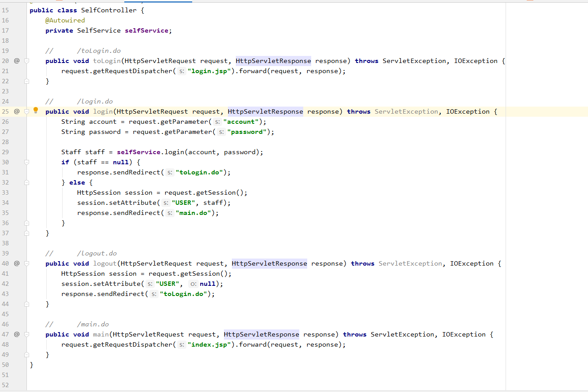This screenshot has width=588, height=392.
Task: Click the "USER" string on line 42
Action: coord(167,284)
